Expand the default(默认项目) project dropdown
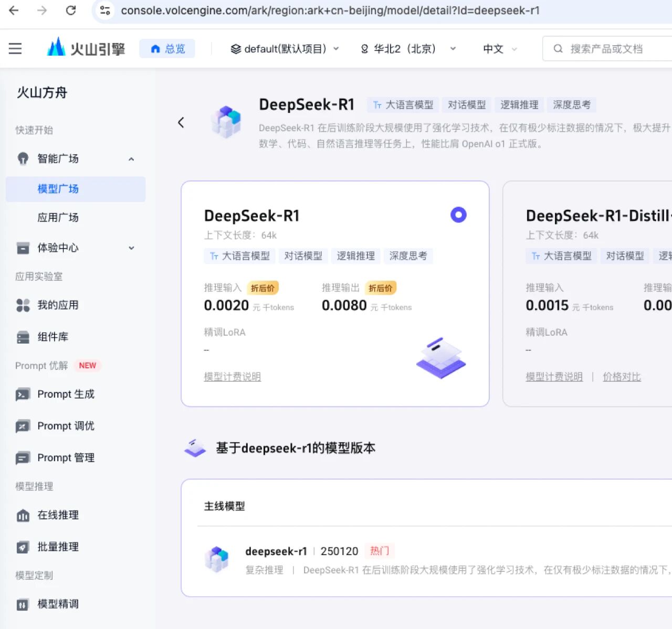The width and height of the screenshot is (672, 629). point(285,49)
